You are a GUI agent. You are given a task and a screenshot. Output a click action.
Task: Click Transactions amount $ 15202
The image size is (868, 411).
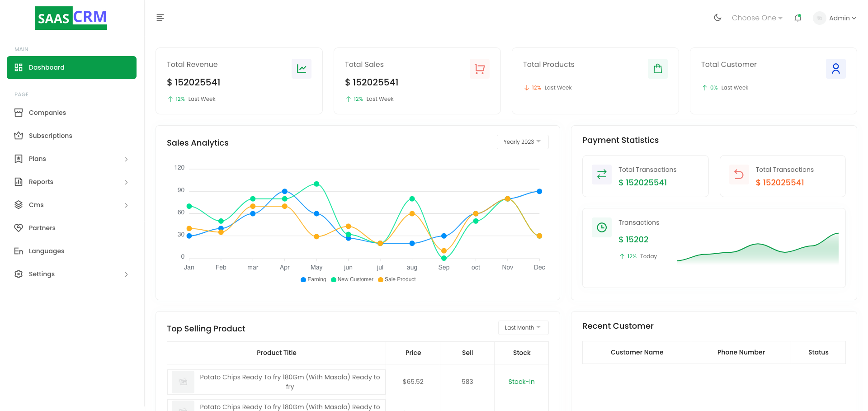633,240
